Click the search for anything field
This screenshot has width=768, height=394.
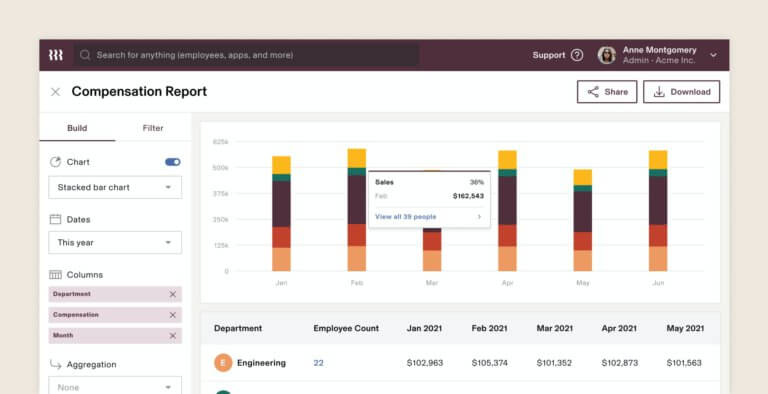pyautogui.click(x=246, y=55)
